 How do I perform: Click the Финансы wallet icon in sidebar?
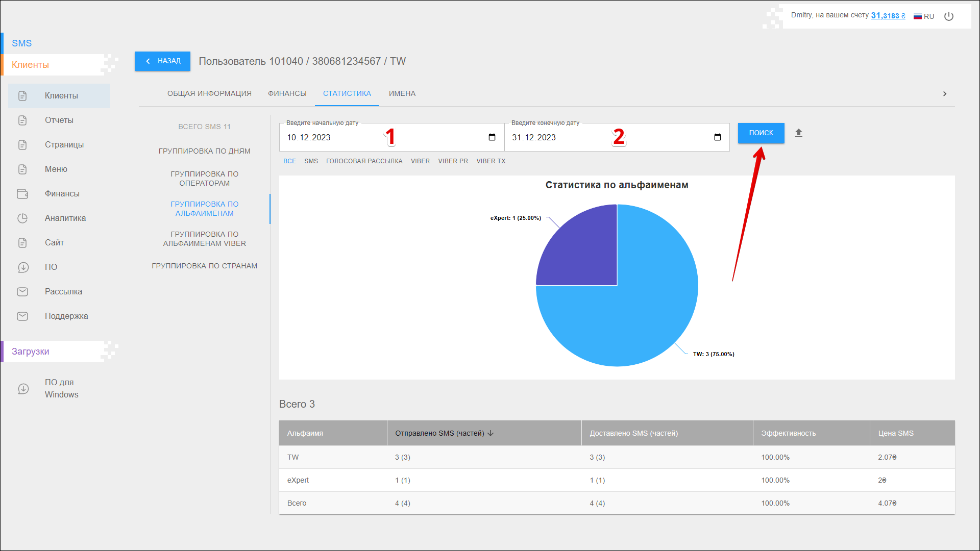[22, 194]
